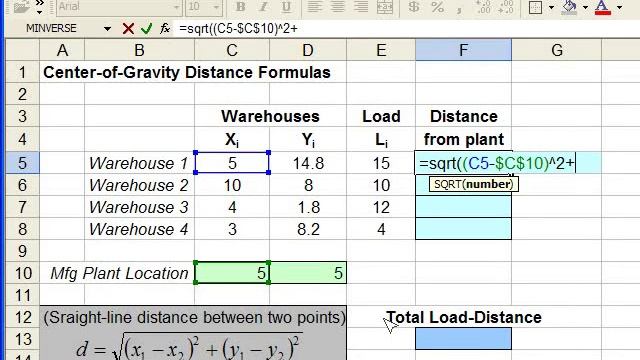Click in the formula bar text
Screen dimensions: 640x360
click(238, 29)
